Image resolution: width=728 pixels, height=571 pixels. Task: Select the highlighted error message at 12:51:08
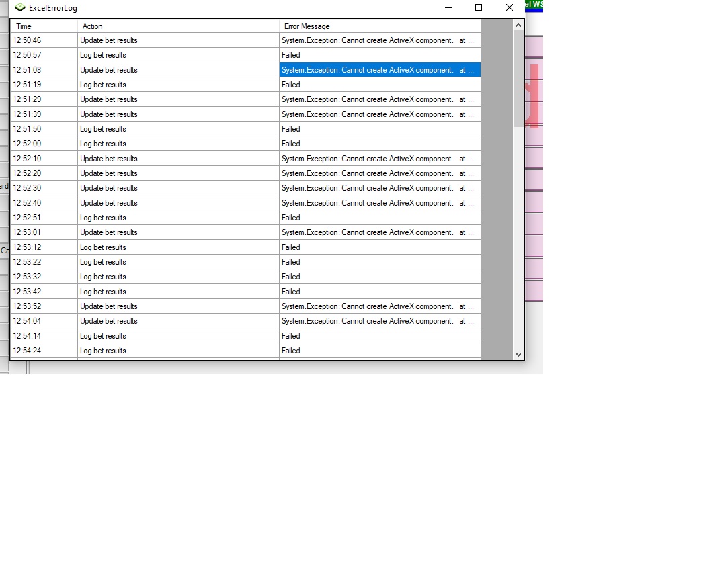(x=380, y=70)
